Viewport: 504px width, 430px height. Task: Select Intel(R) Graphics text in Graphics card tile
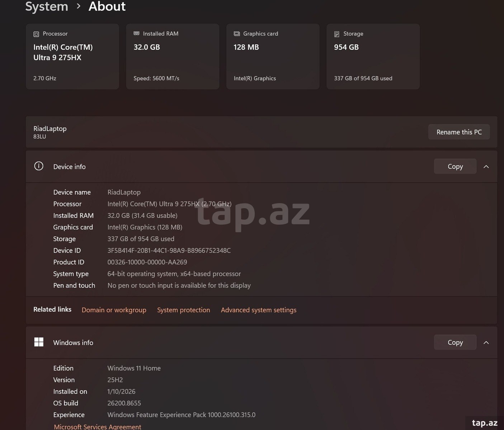click(255, 78)
